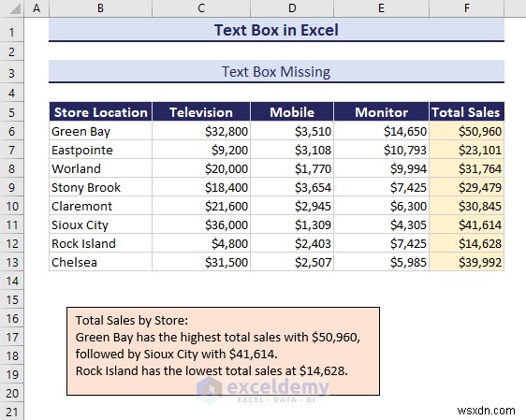526x420 pixels.
Task: Select column E header
Action: click(x=381, y=8)
